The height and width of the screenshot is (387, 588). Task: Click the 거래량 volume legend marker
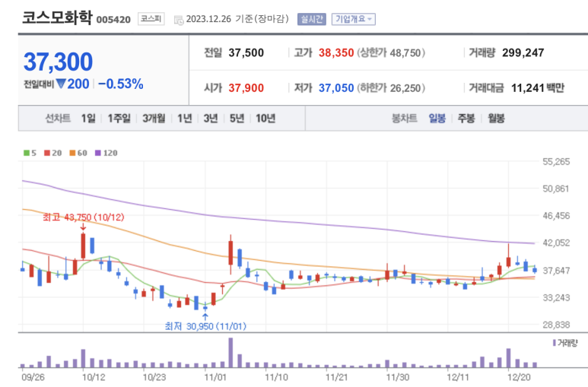tap(565, 343)
